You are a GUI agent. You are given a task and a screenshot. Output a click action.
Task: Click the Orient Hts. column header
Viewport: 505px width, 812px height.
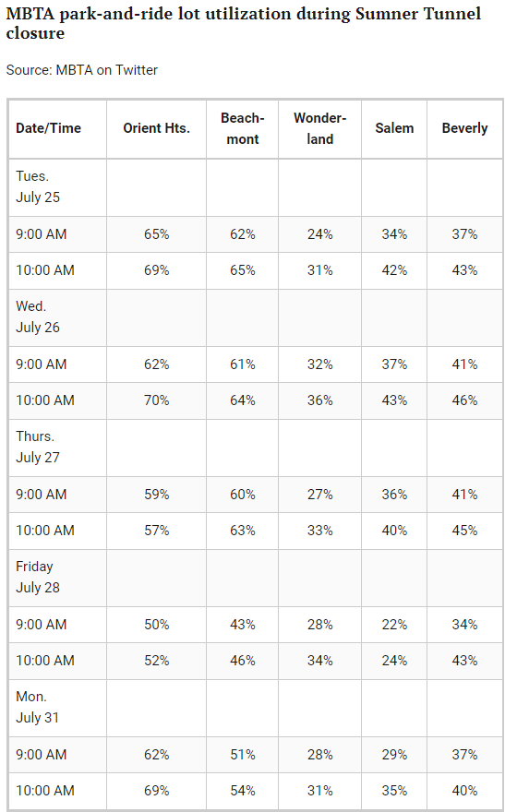(156, 128)
